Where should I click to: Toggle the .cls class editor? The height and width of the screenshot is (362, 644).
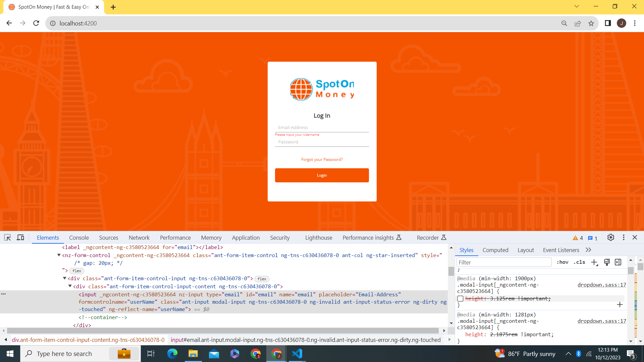click(x=579, y=262)
